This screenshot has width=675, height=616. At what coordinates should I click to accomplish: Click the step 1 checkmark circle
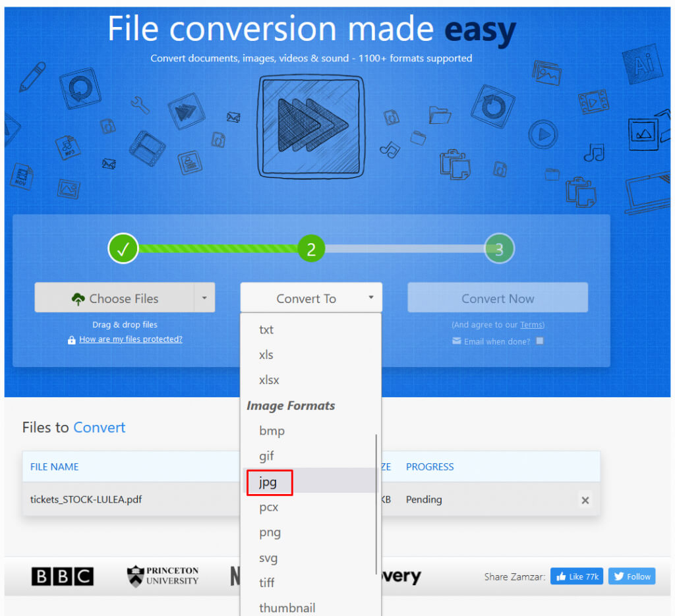(x=123, y=248)
